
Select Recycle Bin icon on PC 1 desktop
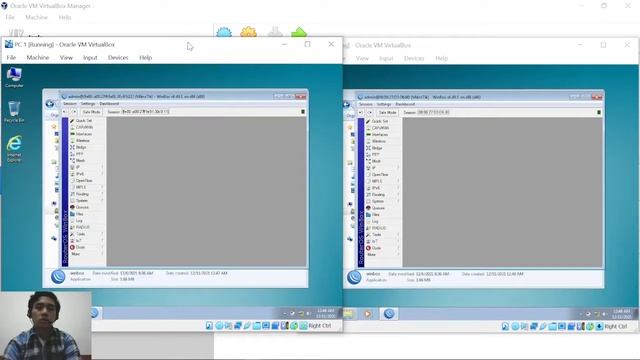(14, 112)
